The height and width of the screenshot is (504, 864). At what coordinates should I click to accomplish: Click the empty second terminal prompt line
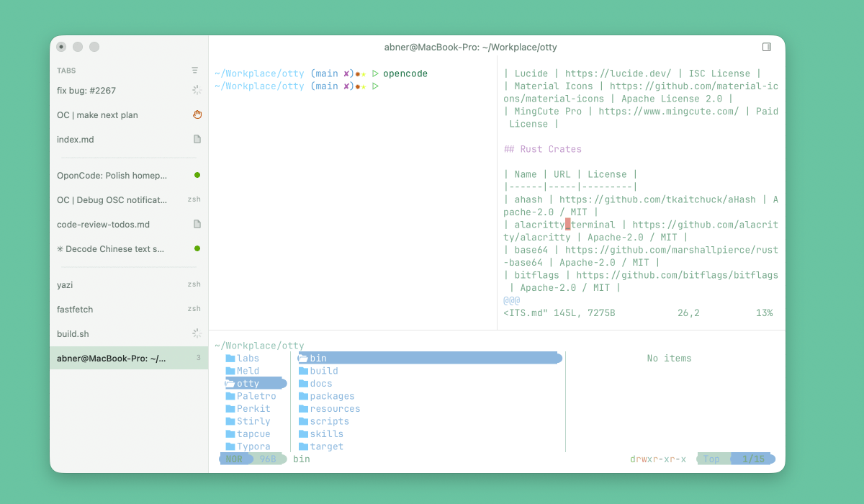(x=297, y=86)
